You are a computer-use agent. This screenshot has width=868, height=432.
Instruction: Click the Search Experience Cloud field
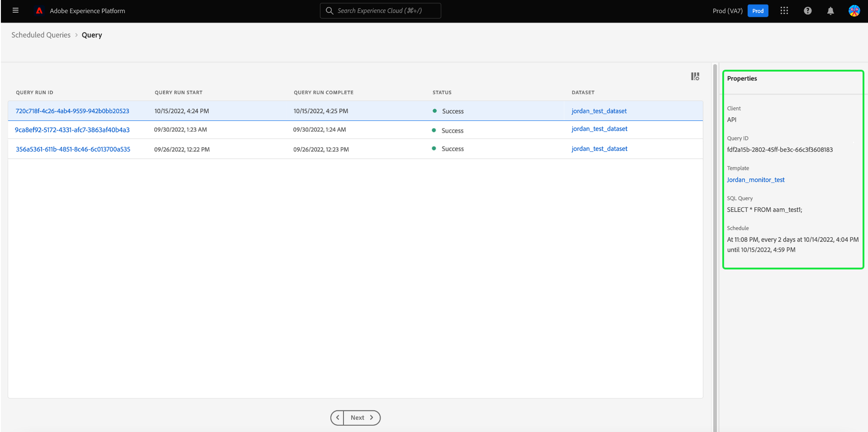pyautogui.click(x=380, y=10)
